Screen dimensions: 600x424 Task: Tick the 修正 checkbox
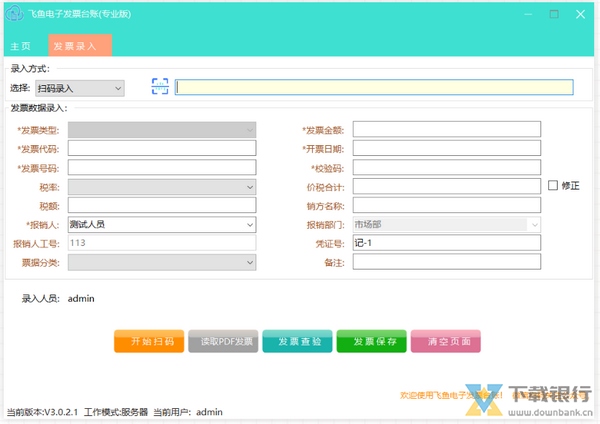click(553, 186)
